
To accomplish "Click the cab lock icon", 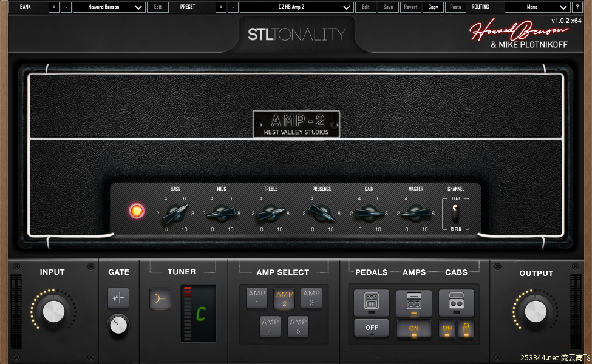I will pos(466,328).
